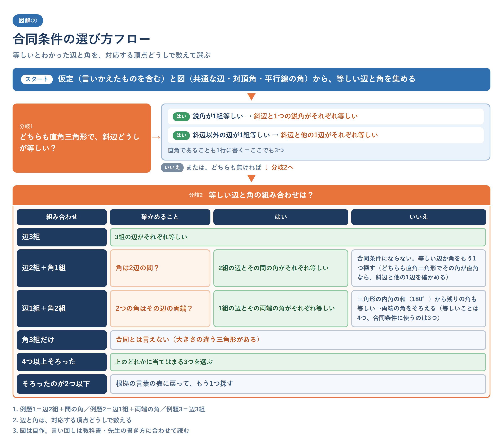Click the cell 合同とは言えない
Viewport: 503px width, 448px height.
[298, 340]
